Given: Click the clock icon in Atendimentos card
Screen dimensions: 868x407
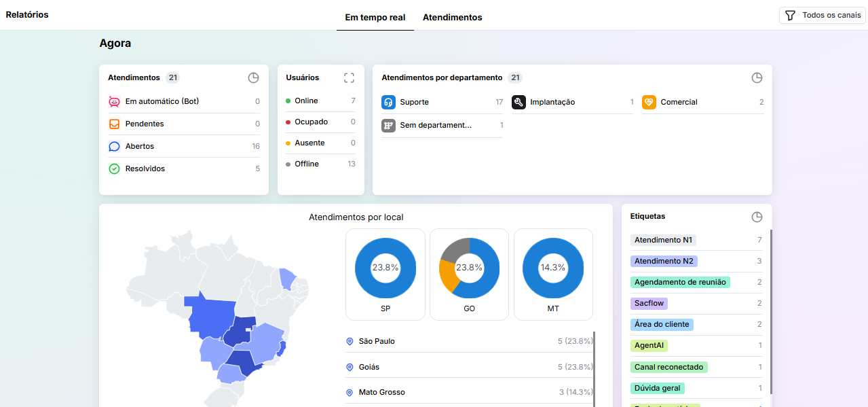Looking at the screenshot, I should coord(253,77).
